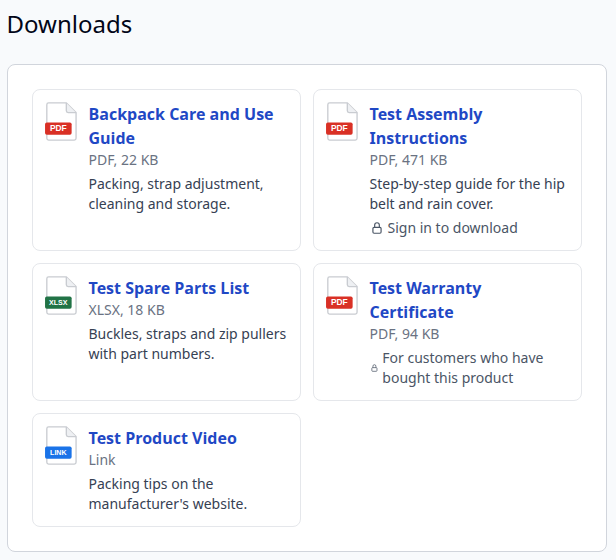The width and height of the screenshot is (616, 560).
Task: Download the Test Spare Parts List
Action: [169, 288]
